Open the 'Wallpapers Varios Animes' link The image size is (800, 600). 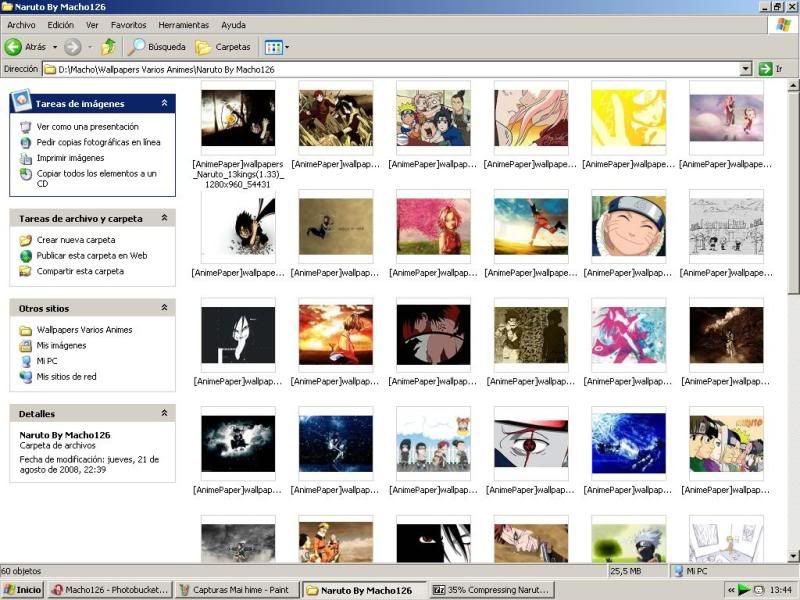pyautogui.click(x=84, y=330)
